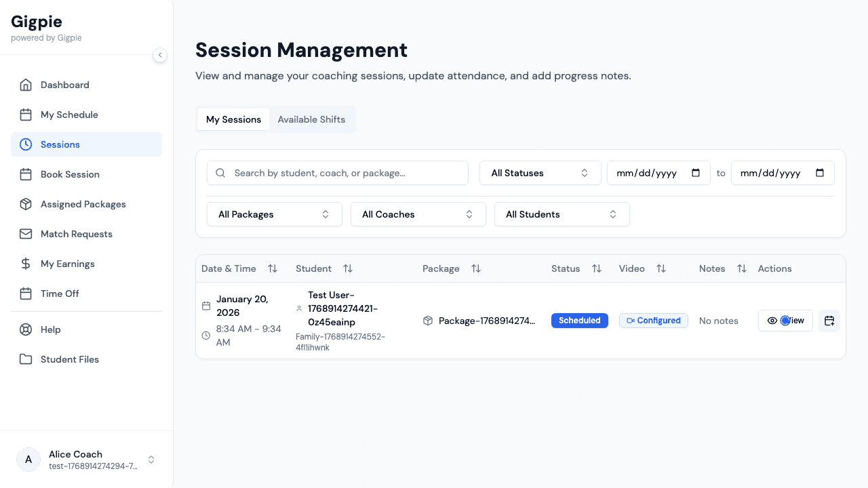Click the Sessions clock icon in sidebar
868x488 pixels.
pyautogui.click(x=26, y=144)
